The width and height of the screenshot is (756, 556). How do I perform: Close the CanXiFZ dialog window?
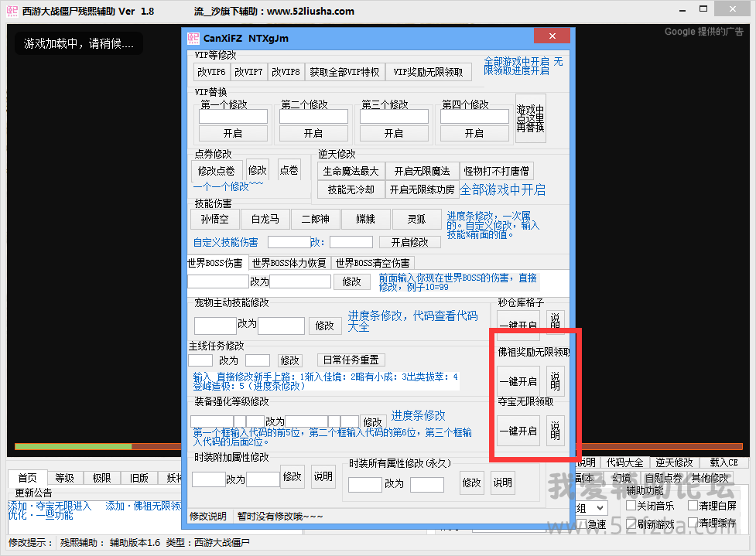click(552, 37)
